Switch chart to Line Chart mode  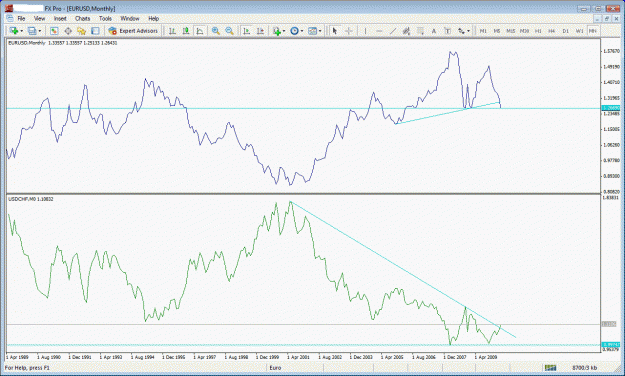pos(200,31)
